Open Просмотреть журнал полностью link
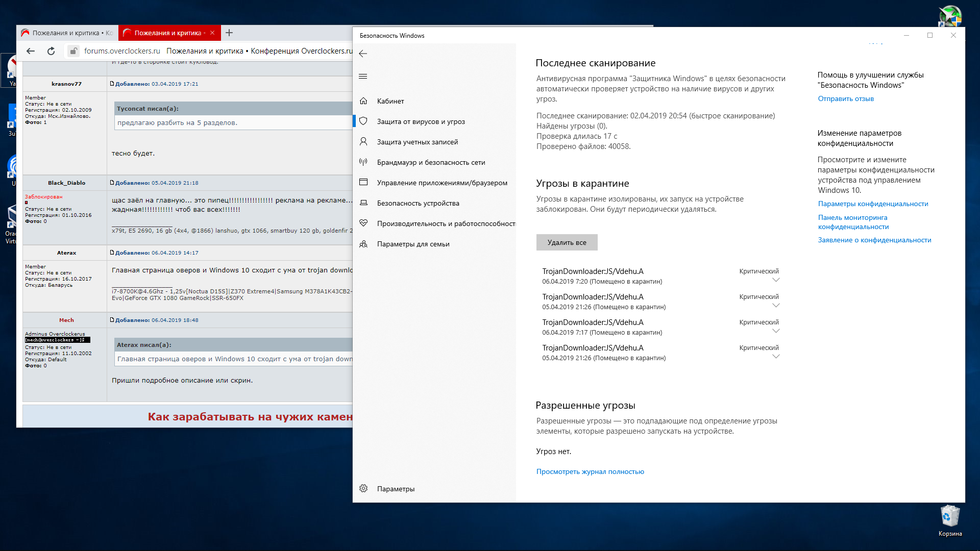This screenshot has height=551, width=980. tap(590, 472)
